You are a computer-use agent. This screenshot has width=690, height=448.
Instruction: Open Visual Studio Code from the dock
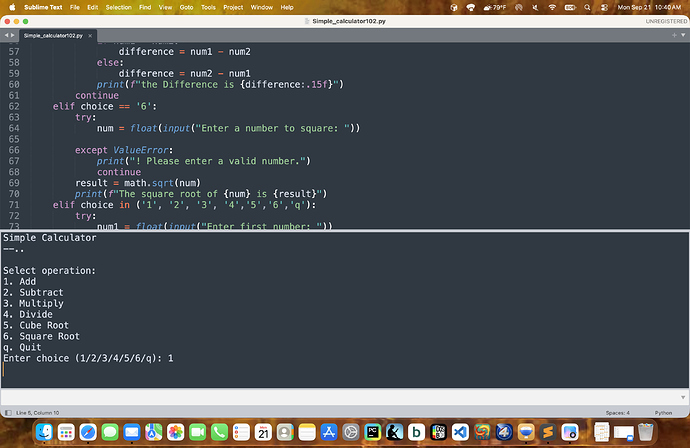460,432
